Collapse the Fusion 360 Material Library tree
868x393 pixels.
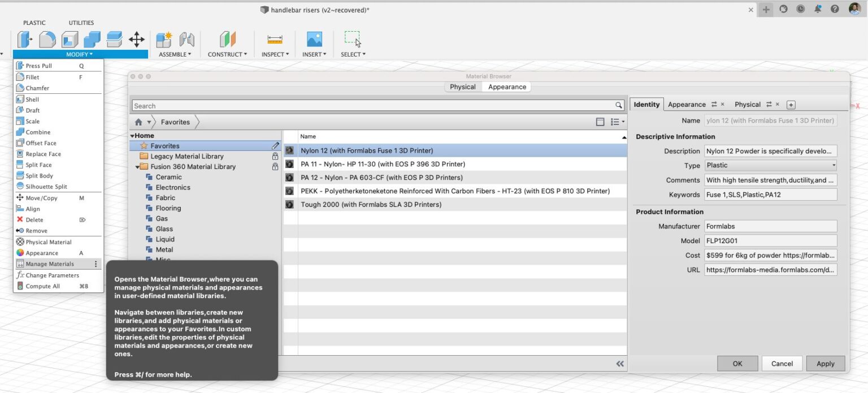click(138, 166)
